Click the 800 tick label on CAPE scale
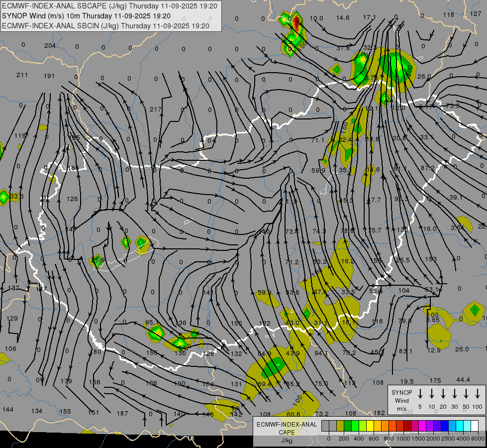 click(389, 439)
